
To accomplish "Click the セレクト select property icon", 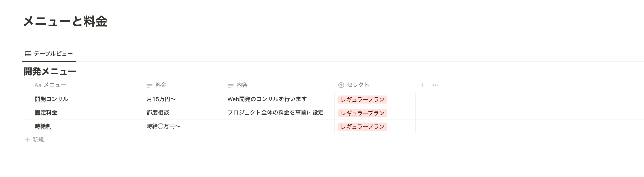I will (x=341, y=85).
